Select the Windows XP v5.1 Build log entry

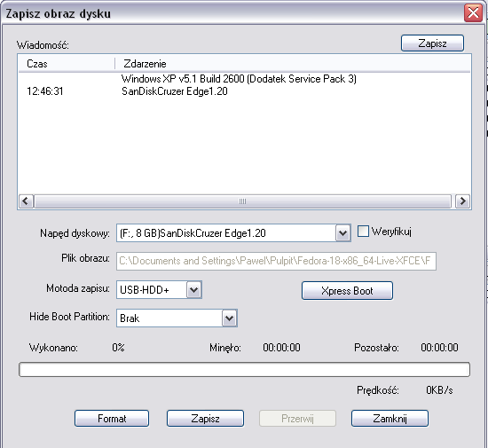point(239,79)
